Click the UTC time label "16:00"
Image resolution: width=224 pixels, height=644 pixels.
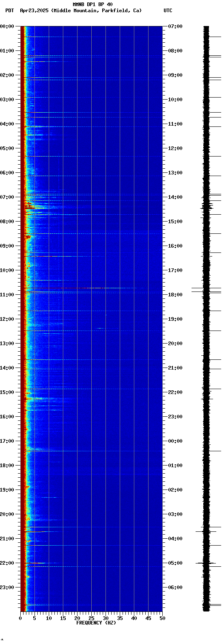[175, 246]
